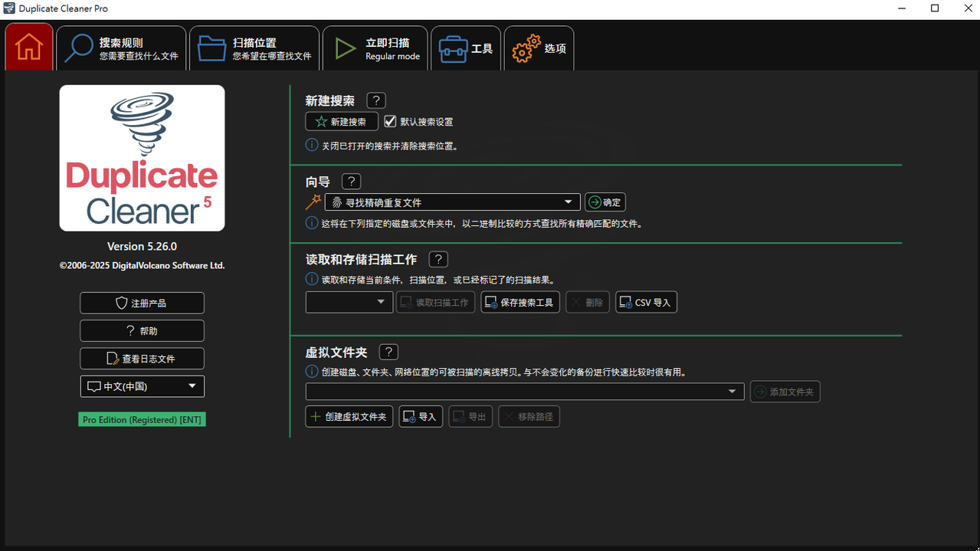Click the 创建虚拟文件夹 button

[349, 417]
